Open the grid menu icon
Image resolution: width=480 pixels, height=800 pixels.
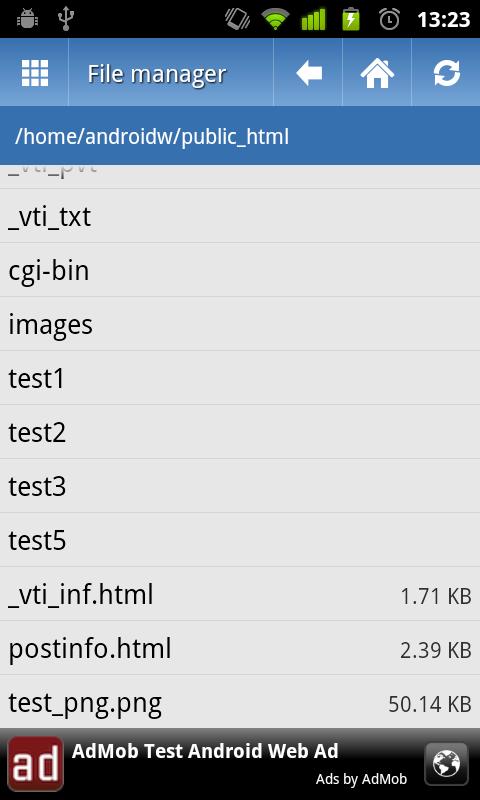click(35, 73)
